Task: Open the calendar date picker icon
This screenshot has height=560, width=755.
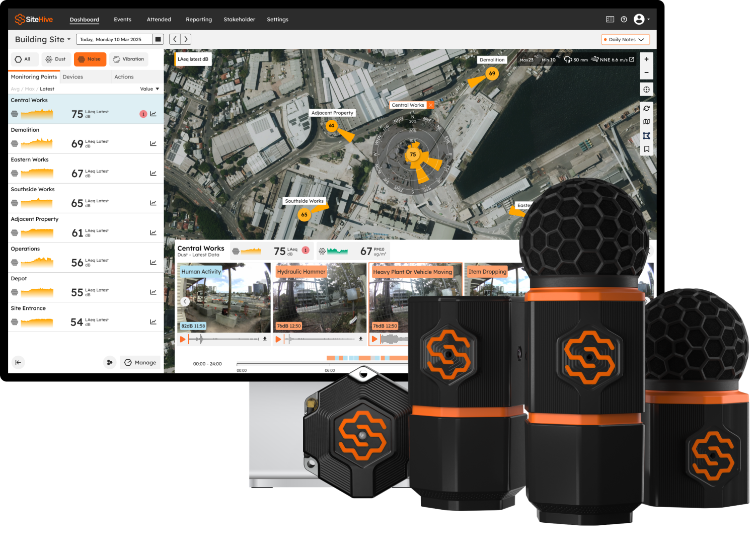Action: tap(158, 39)
